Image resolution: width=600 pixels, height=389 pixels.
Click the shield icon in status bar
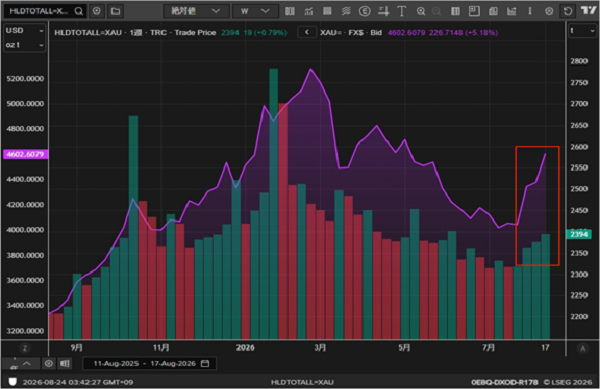click(13, 382)
